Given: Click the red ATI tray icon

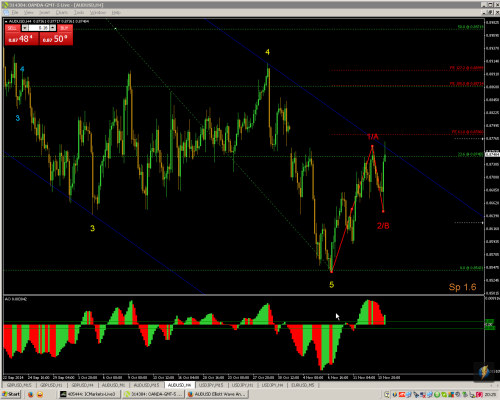Looking at the screenshot, I should point(402,395).
